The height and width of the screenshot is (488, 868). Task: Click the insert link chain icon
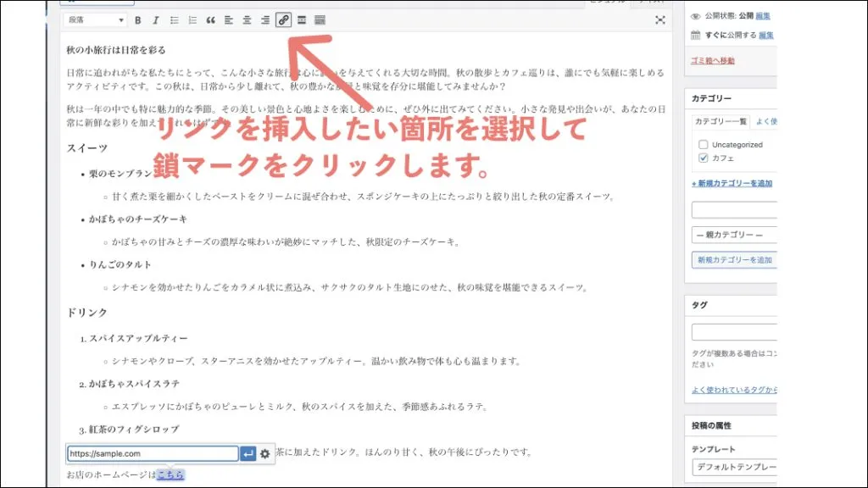click(283, 20)
